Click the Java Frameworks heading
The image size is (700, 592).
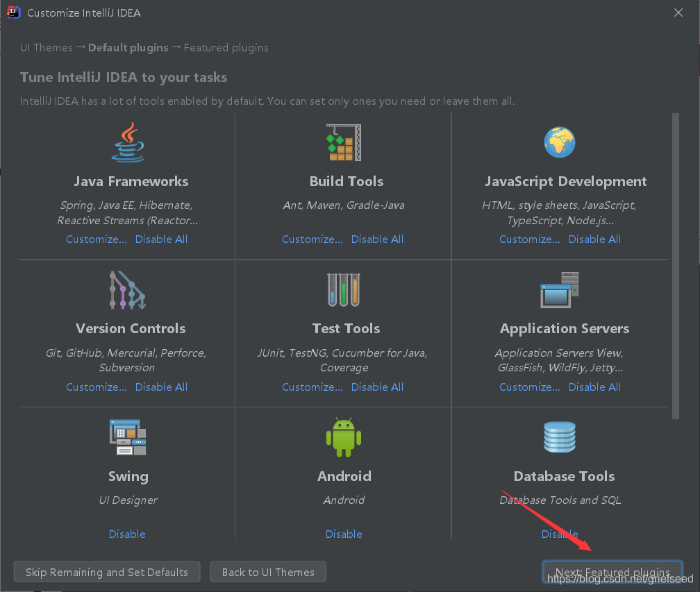point(131,181)
